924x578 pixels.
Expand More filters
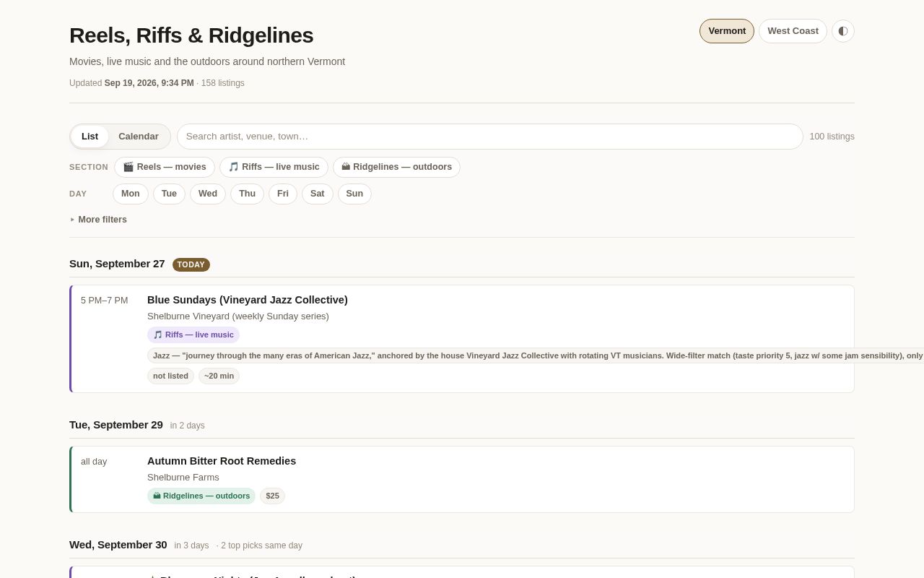[98, 220]
